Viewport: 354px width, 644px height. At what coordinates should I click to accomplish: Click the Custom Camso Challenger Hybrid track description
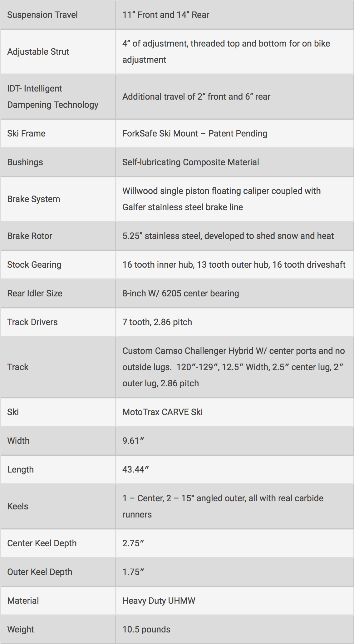point(234,367)
